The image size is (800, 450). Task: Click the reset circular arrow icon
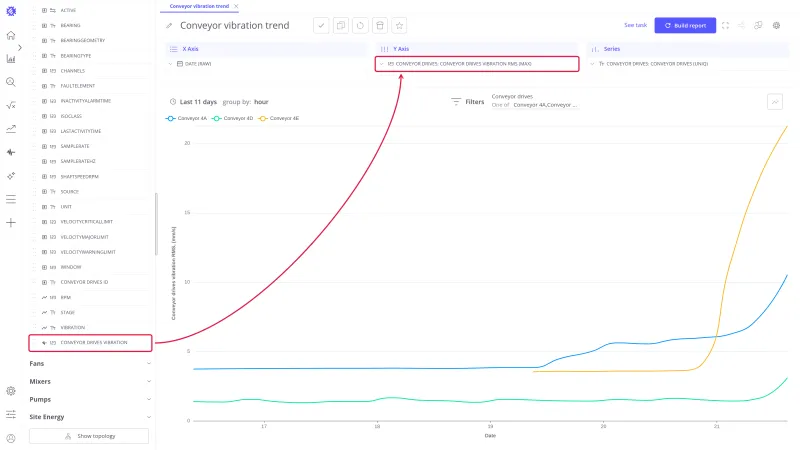point(360,26)
